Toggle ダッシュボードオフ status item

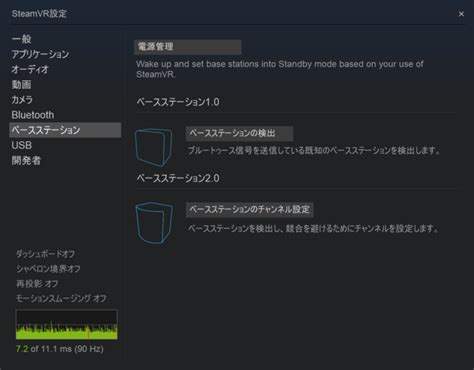click(x=45, y=254)
